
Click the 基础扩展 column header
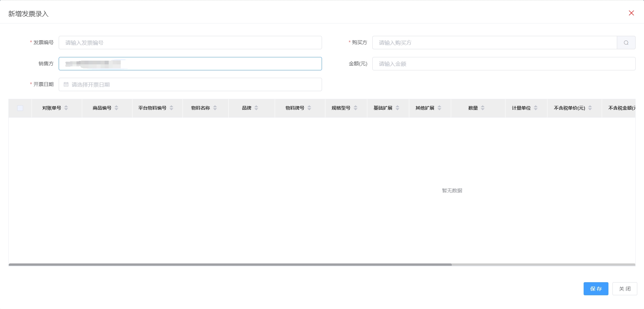(x=383, y=108)
